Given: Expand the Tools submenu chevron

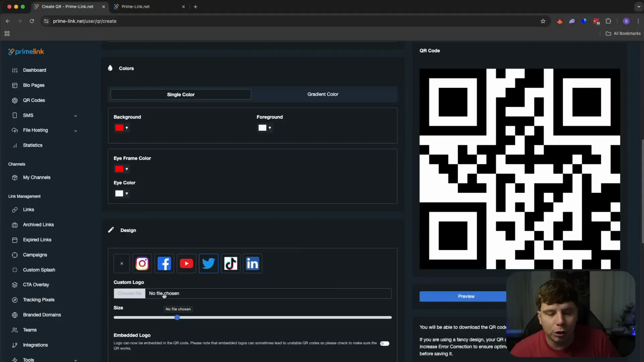Looking at the screenshot, I should pyautogui.click(x=75, y=360).
